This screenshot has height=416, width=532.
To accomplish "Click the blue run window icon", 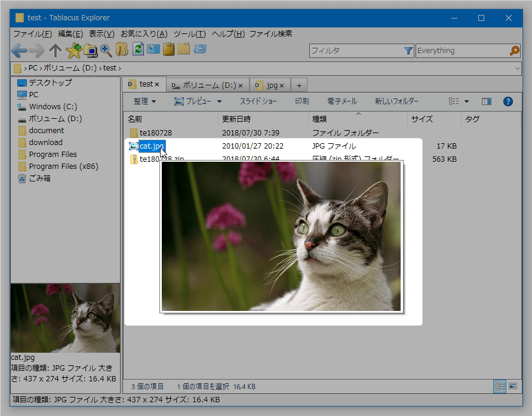I will (200, 49).
